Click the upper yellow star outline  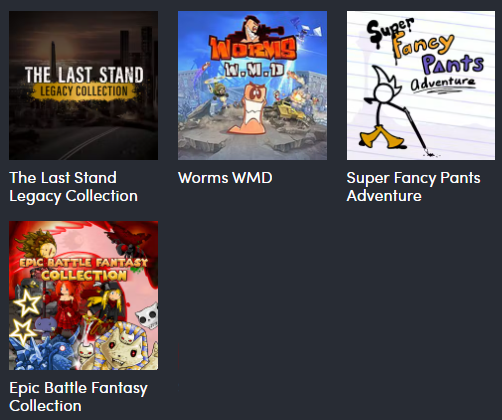click(x=27, y=303)
